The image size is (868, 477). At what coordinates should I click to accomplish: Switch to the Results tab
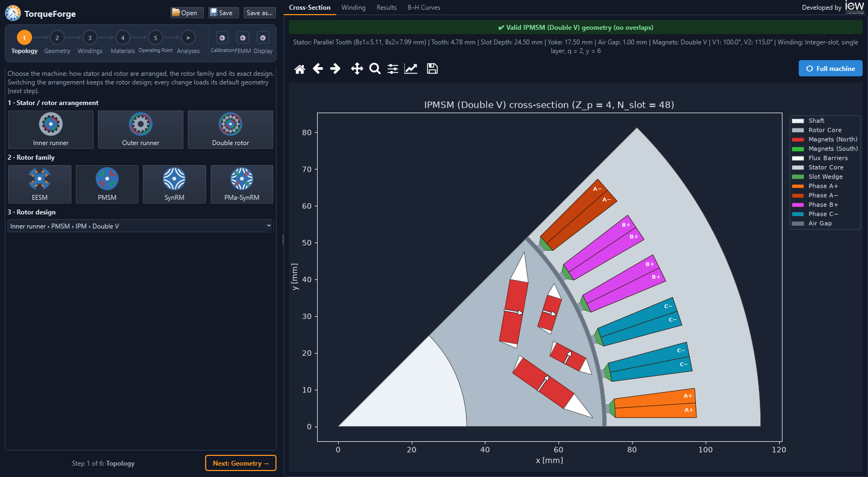coord(386,8)
